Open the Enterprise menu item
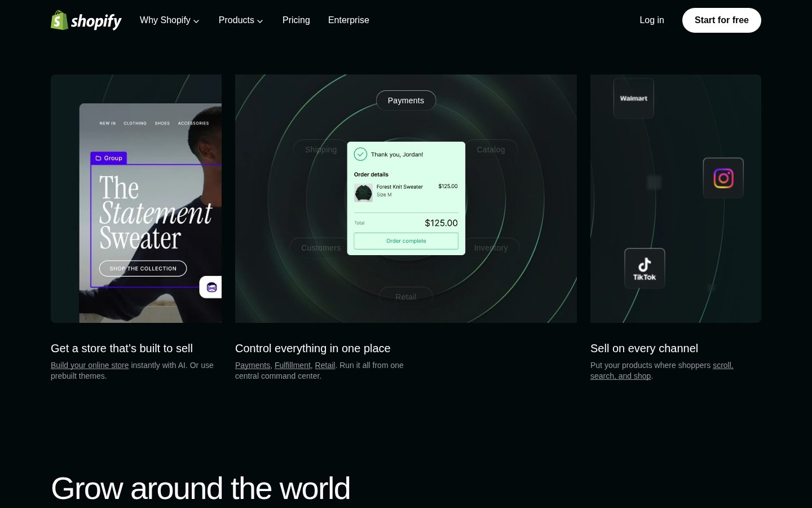This screenshot has height=508, width=812. click(x=348, y=20)
